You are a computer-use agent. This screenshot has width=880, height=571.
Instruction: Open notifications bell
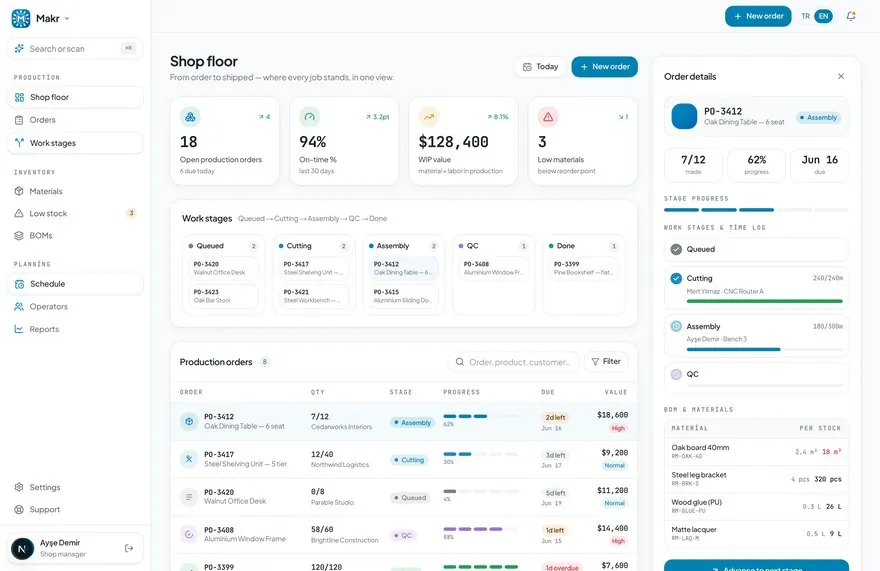(x=851, y=16)
